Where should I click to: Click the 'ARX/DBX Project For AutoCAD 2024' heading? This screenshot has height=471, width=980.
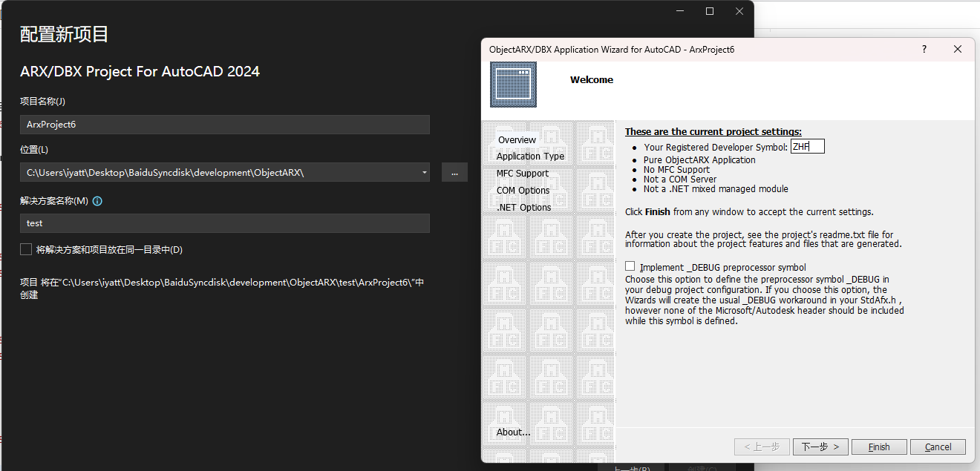140,72
